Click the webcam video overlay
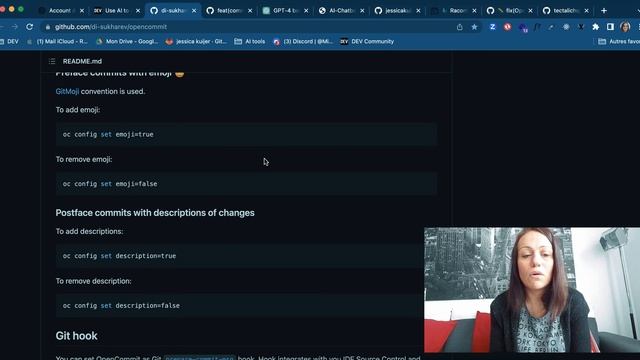640x360 pixels. pyautogui.click(x=532, y=290)
